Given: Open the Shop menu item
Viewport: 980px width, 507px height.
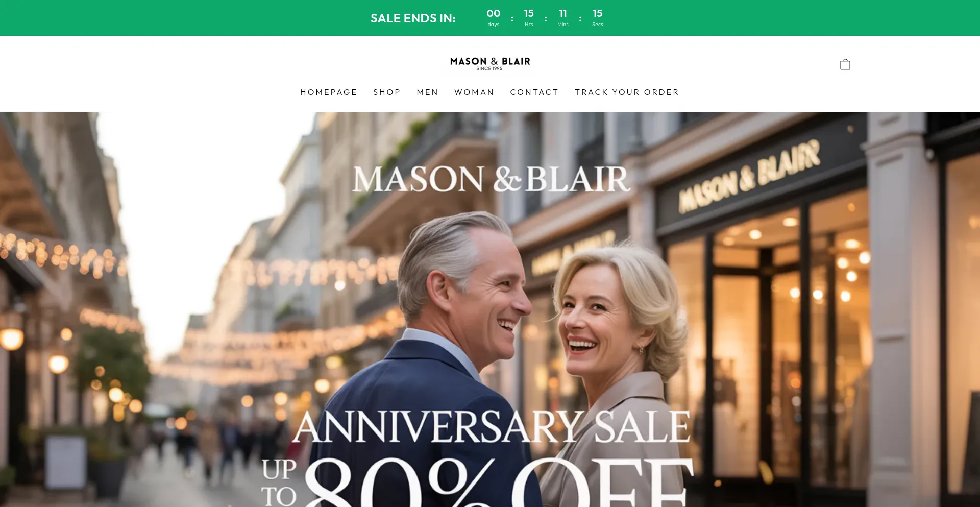Looking at the screenshot, I should pos(387,92).
